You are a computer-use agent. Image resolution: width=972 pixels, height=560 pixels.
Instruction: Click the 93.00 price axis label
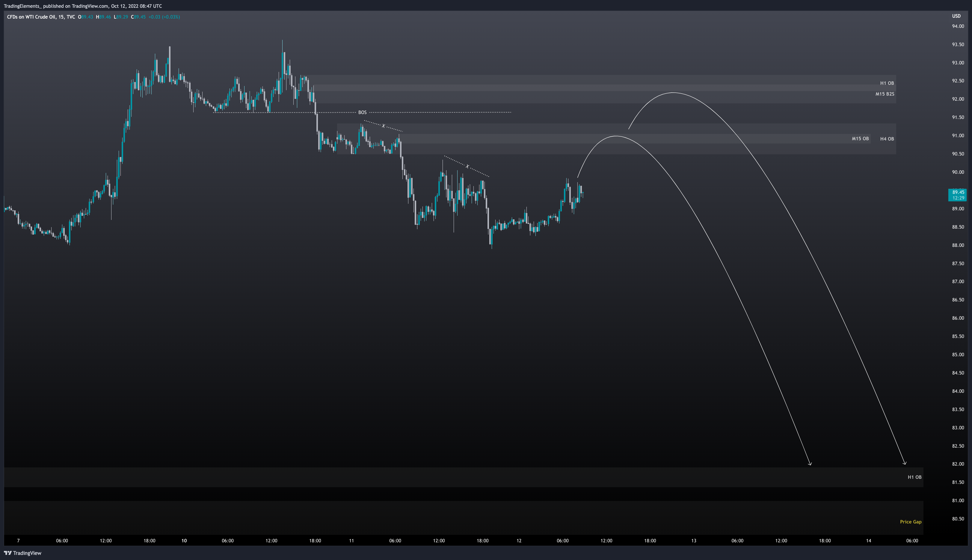958,63
